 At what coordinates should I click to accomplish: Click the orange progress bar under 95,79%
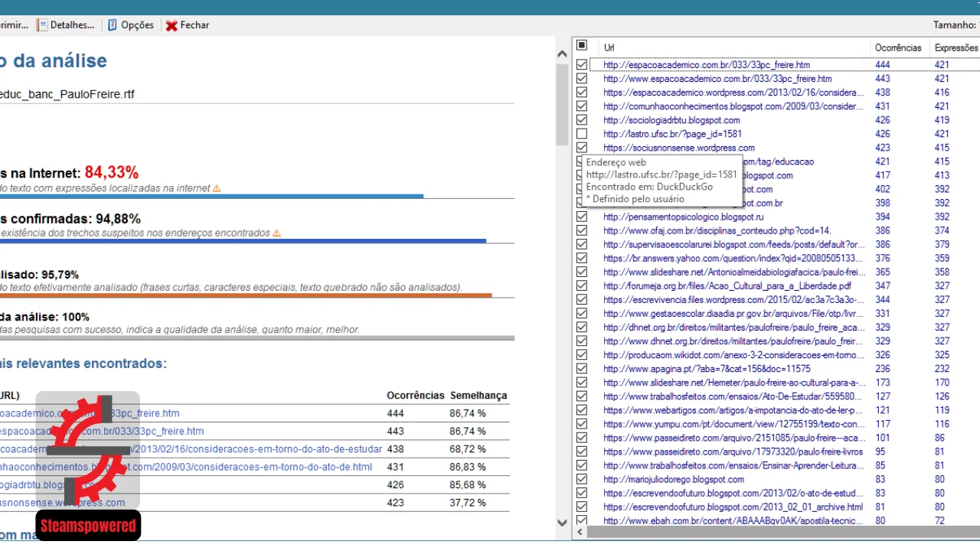point(246,295)
